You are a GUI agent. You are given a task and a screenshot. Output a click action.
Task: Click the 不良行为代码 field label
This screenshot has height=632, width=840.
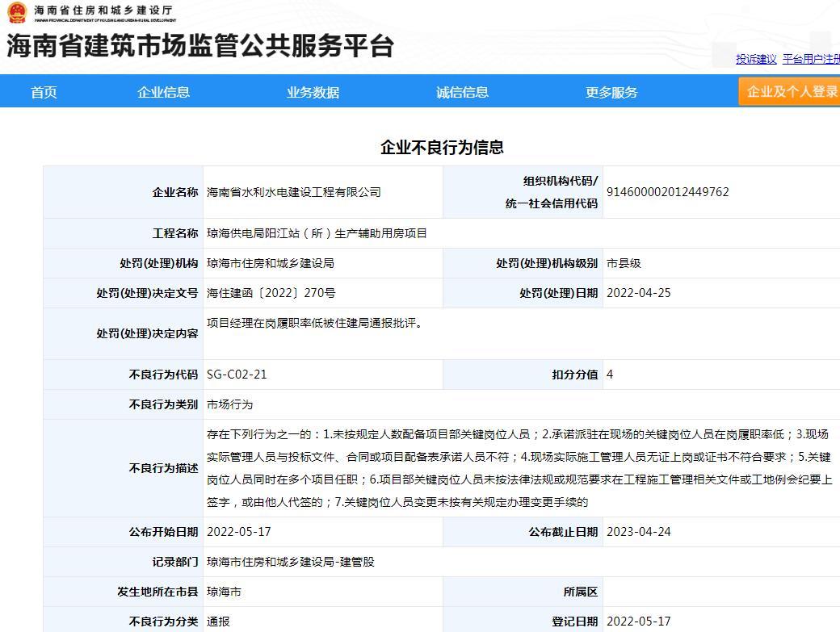pos(163,375)
